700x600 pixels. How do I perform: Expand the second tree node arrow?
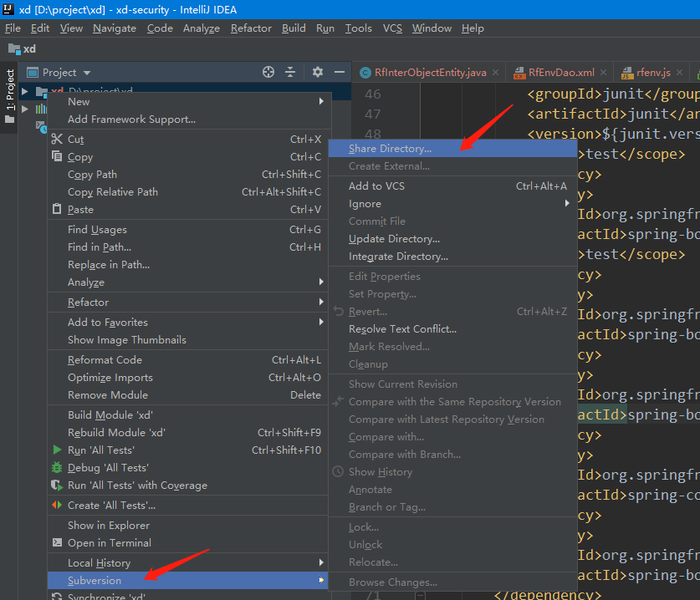(25, 109)
